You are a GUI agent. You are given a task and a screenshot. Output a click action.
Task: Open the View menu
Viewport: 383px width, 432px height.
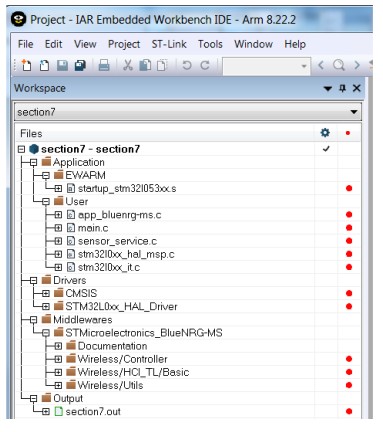[x=85, y=44]
